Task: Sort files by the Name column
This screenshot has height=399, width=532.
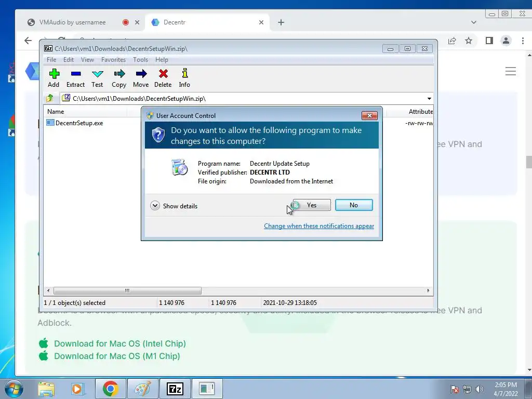Action: tap(85, 112)
